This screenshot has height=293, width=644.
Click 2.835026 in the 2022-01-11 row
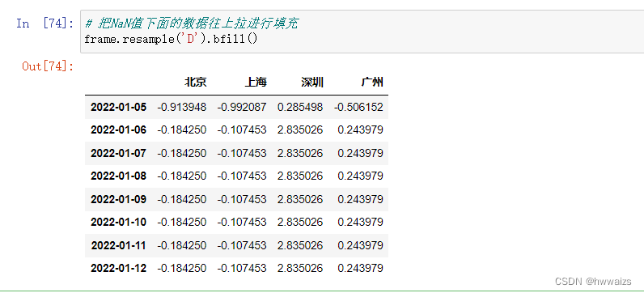[300, 245]
